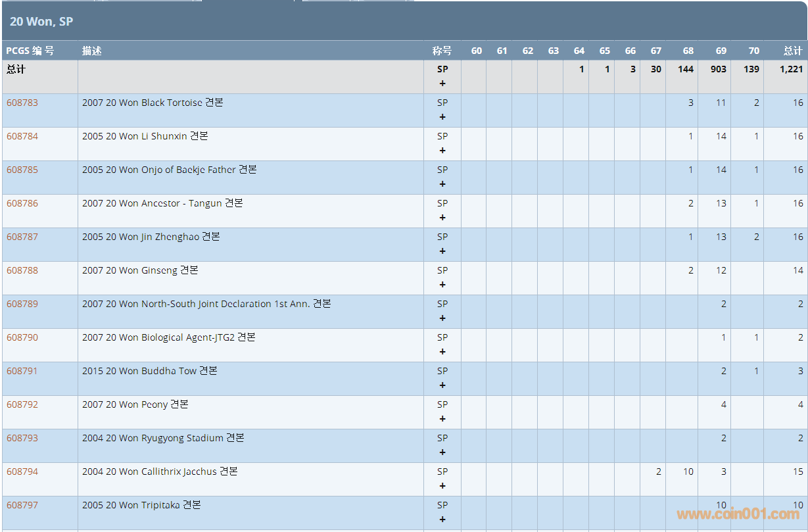Screen dimensions: 808x532
Task: Click plus icon for Peony row
Action: 442,419
